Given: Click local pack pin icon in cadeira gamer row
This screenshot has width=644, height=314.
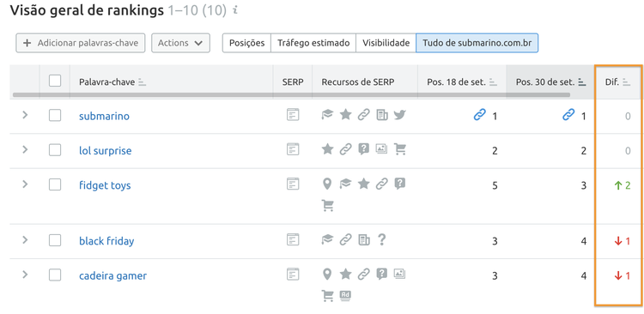Looking at the screenshot, I should (x=327, y=275).
